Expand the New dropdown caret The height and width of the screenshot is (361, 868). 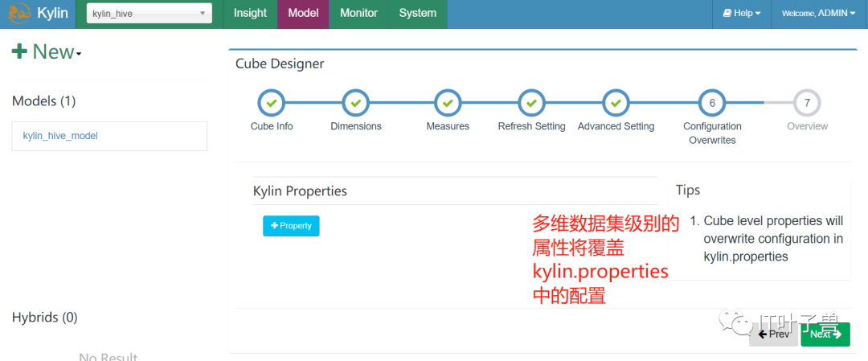79,54
